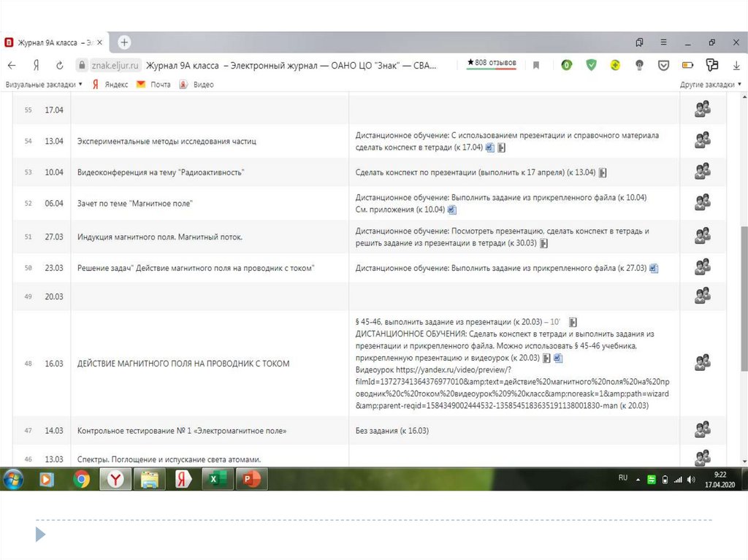Open a new tab with plus button

coord(125,42)
